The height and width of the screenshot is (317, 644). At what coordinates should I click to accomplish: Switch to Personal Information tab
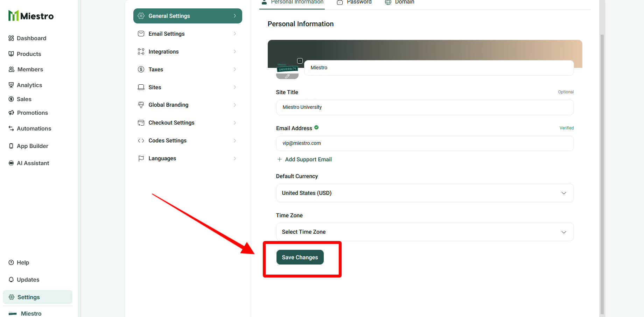[x=292, y=2]
